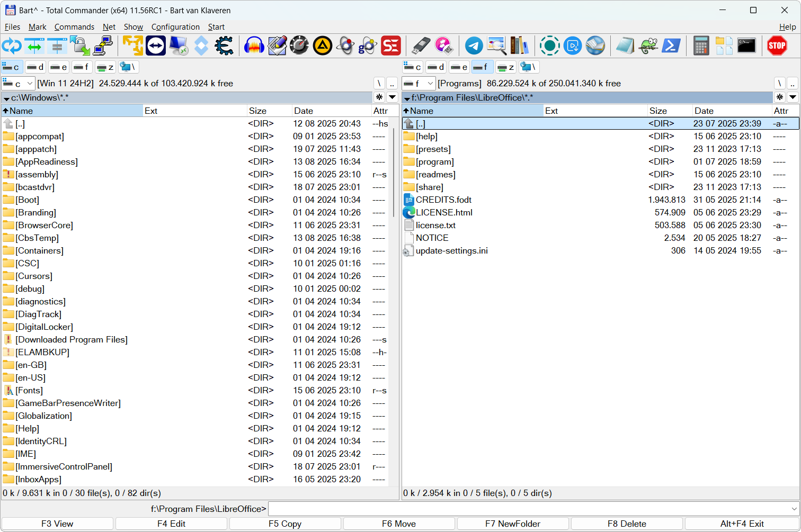The width and height of the screenshot is (801, 532).
Task: Go to root directory in left panel
Action: 379,84
